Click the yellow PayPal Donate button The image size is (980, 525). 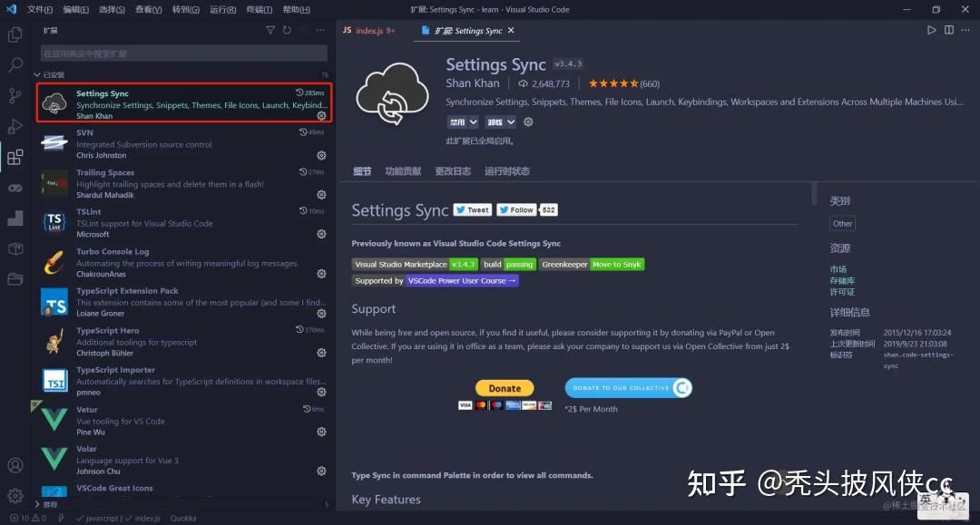pos(505,388)
